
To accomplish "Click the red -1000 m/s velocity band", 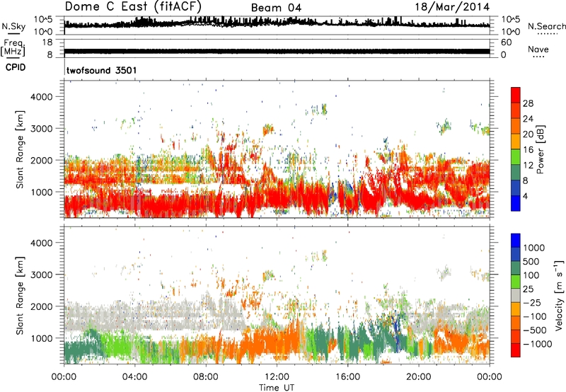I will coord(516,350).
